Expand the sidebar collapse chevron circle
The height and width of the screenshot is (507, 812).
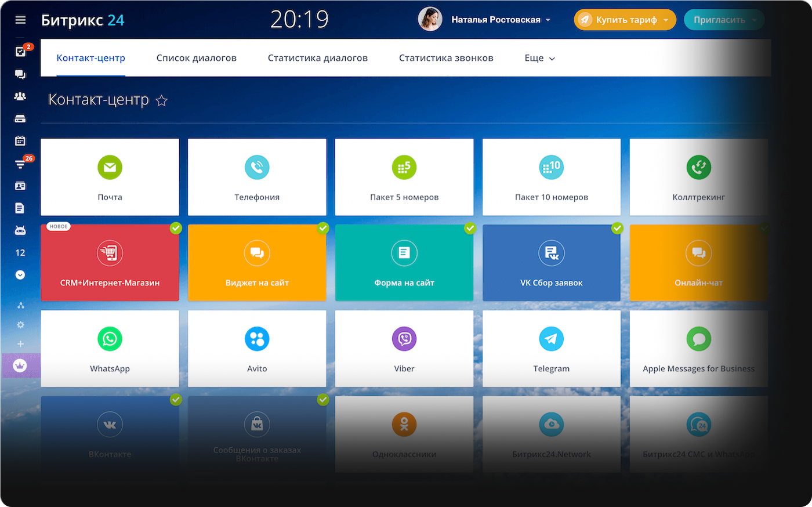[x=20, y=275]
